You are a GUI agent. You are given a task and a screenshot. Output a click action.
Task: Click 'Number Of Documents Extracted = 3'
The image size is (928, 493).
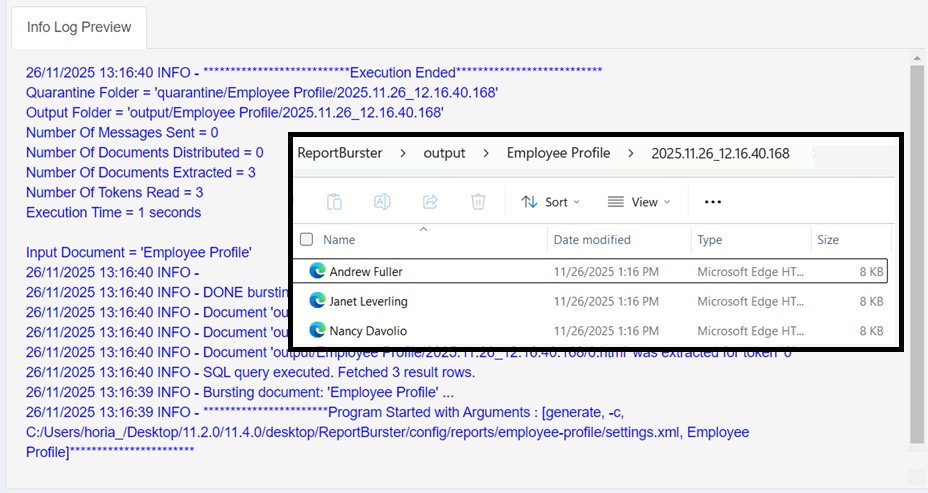pyautogui.click(x=140, y=173)
